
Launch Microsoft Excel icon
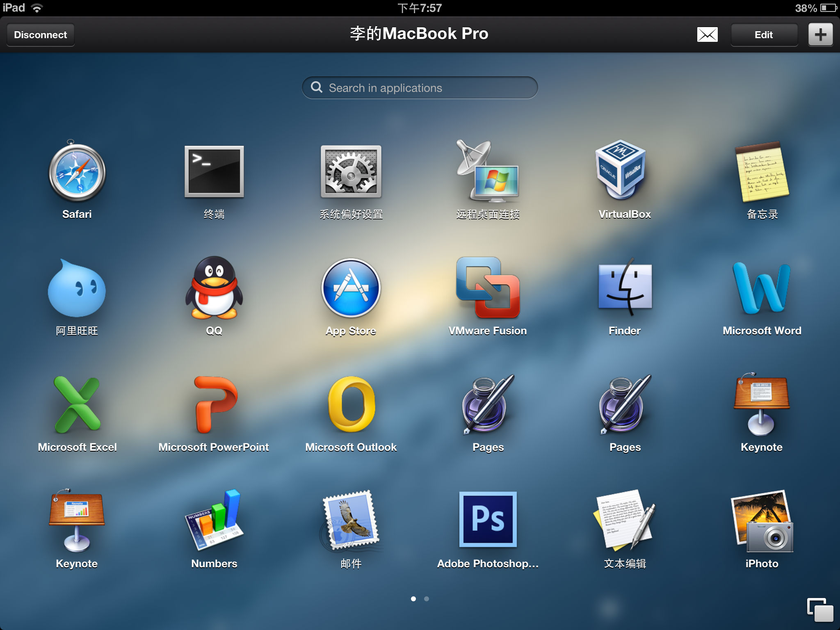[x=77, y=404]
